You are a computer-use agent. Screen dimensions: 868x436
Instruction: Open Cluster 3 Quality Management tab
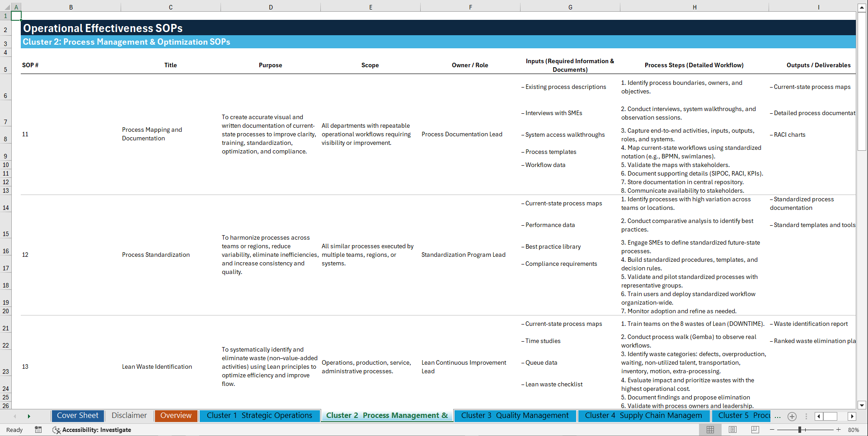tap(515, 415)
